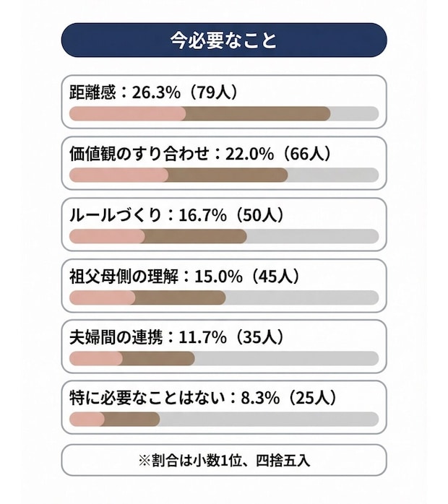
Task: Click the 今必要なこと title banner
Action: pyautogui.click(x=224, y=40)
